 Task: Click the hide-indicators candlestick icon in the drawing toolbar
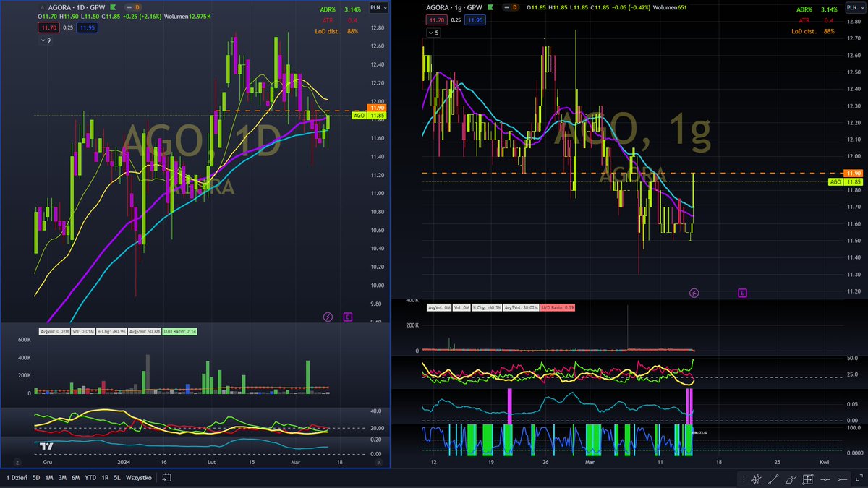pyautogui.click(x=756, y=479)
